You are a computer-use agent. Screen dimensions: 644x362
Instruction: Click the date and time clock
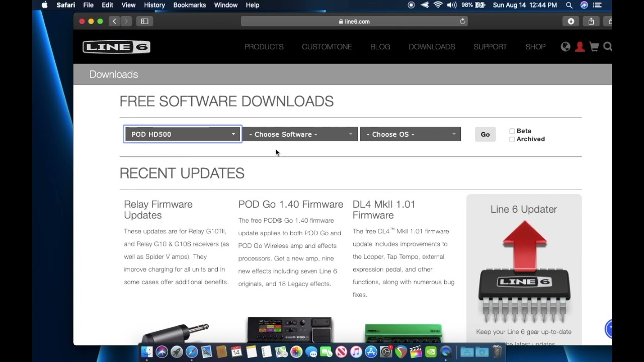coord(525,5)
